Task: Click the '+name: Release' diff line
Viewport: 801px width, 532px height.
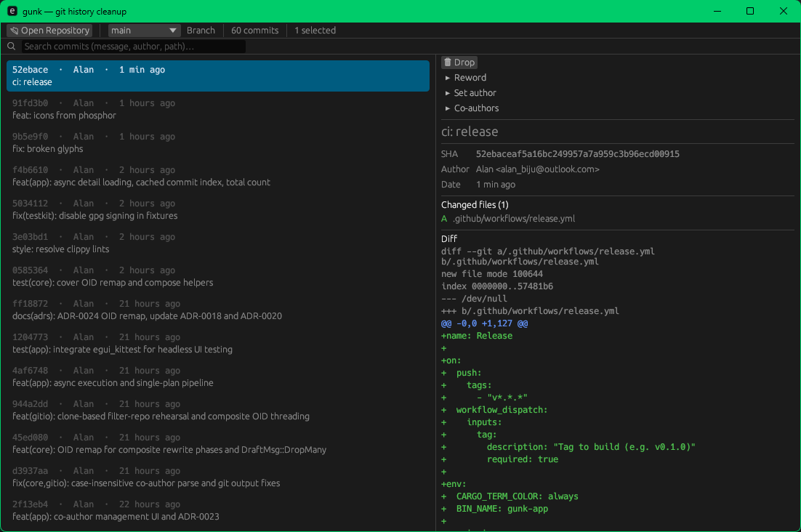Action: [x=477, y=336]
